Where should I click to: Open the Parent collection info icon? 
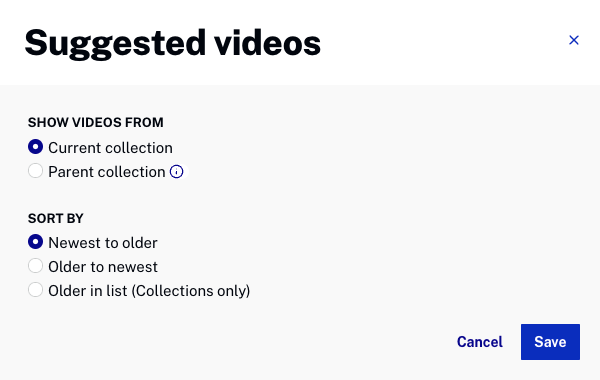click(x=176, y=172)
